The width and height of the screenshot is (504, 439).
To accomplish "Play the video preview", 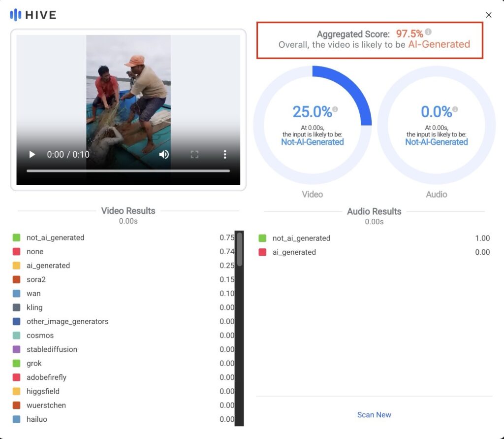I will (32, 155).
